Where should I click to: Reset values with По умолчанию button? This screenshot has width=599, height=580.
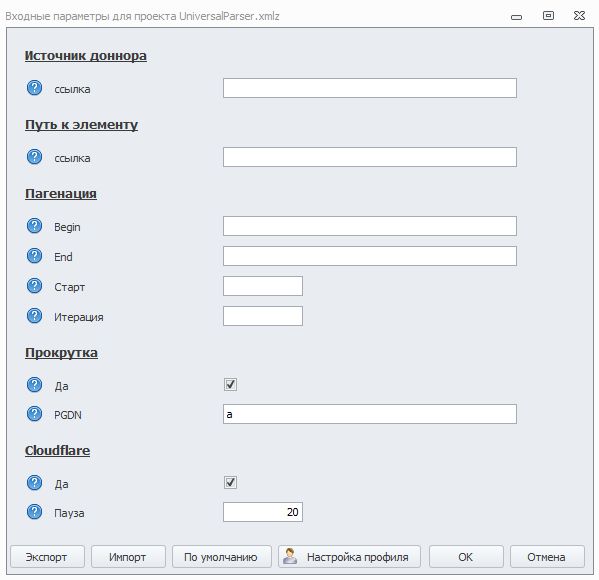pos(222,557)
